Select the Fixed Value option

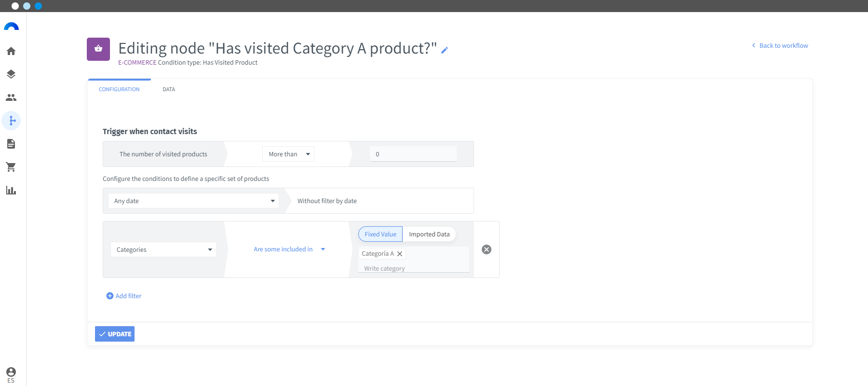pyautogui.click(x=380, y=234)
